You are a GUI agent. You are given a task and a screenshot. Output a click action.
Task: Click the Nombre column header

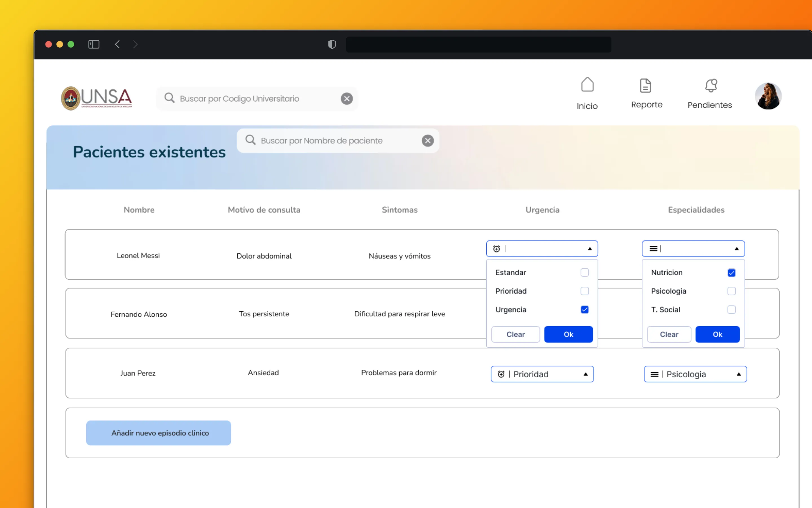click(139, 210)
